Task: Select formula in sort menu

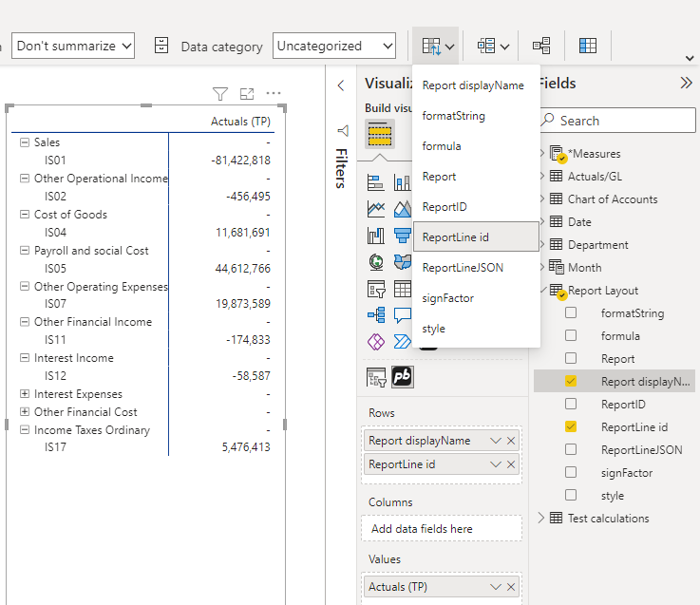Action: click(x=477, y=146)
